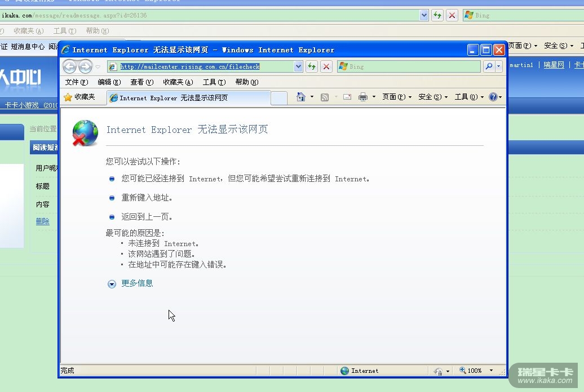Open the 工具(T) menu in front window
This screenshot has width=584, height=392.
click(x=214, y=82)
